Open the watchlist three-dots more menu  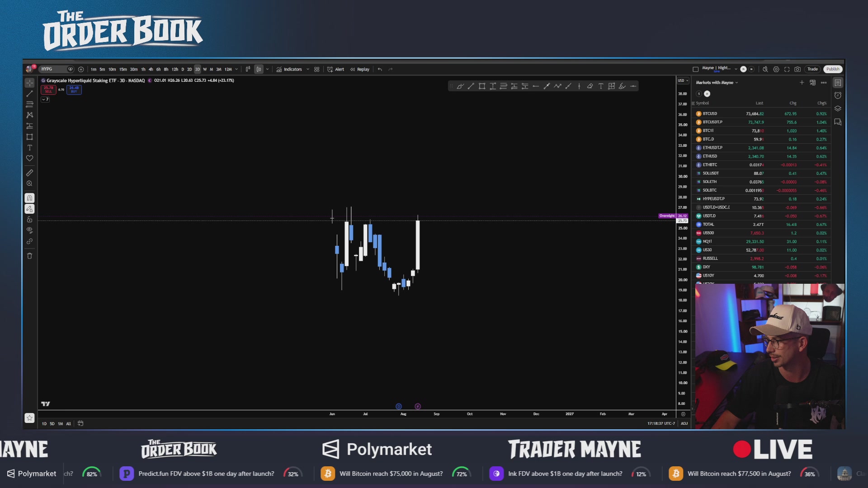(x=824, y=83)
